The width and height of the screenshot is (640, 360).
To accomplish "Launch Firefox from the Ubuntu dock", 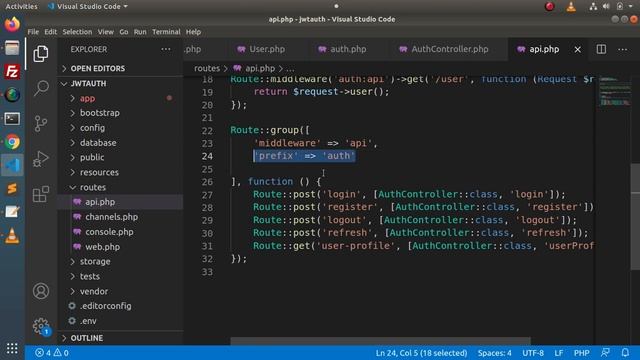I will click(12, 24).
